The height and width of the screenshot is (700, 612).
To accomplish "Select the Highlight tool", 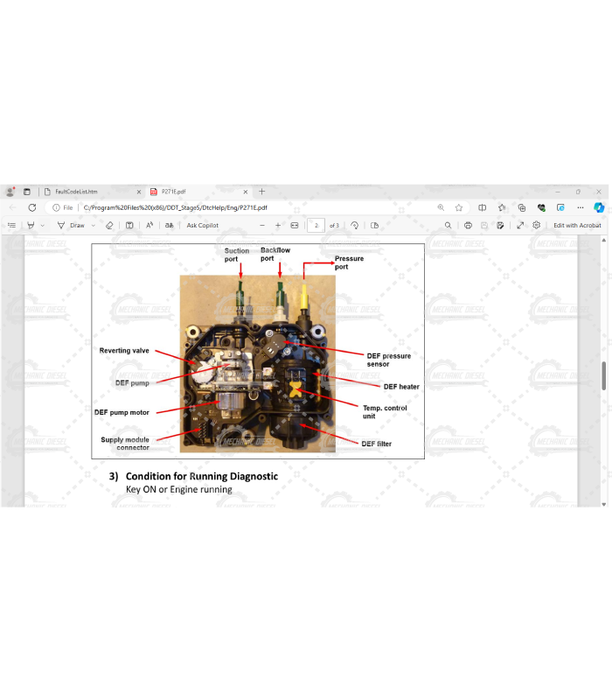I will [31, 225].
